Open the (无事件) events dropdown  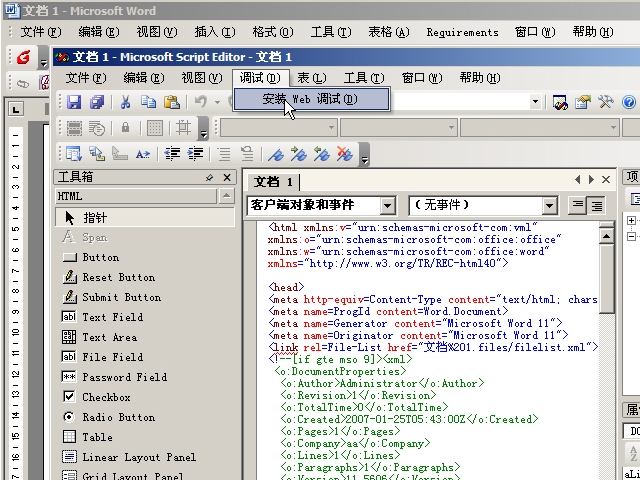pos(550,205)
